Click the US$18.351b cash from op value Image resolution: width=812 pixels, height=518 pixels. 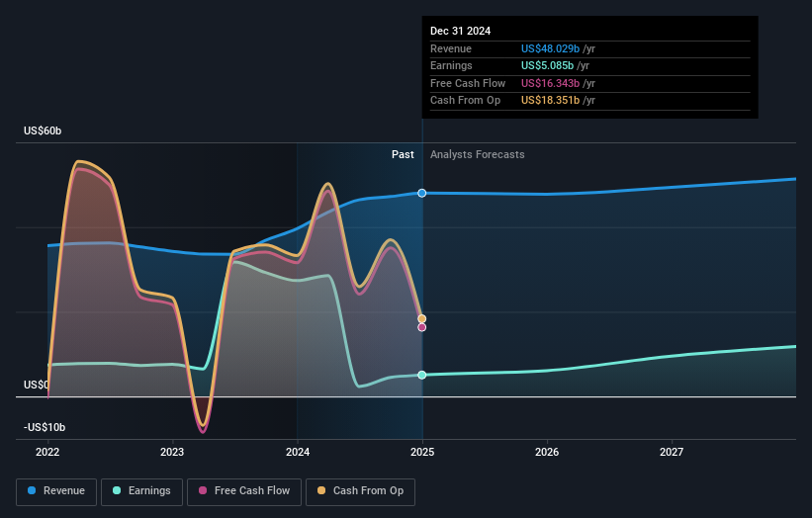550,101
